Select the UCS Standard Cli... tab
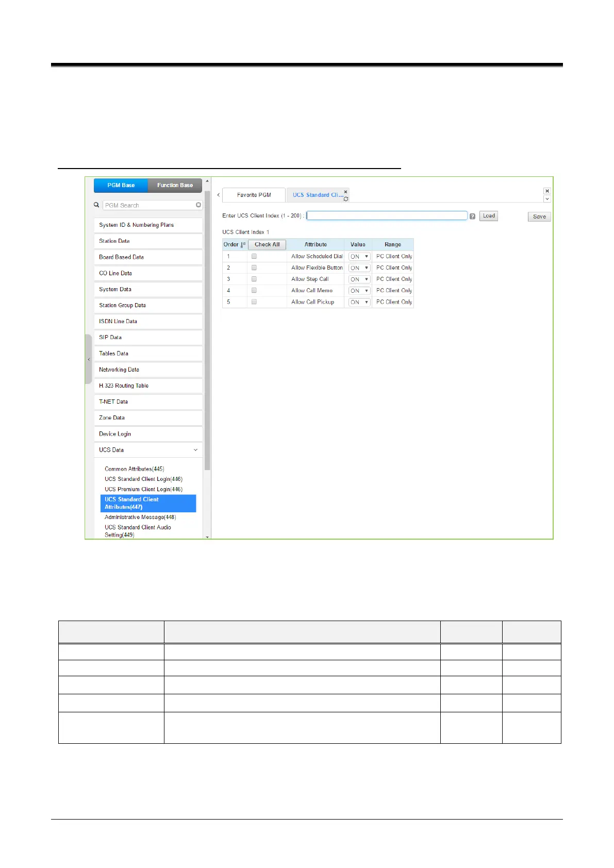Screen dimensions: 614x868 click(318, 195)
